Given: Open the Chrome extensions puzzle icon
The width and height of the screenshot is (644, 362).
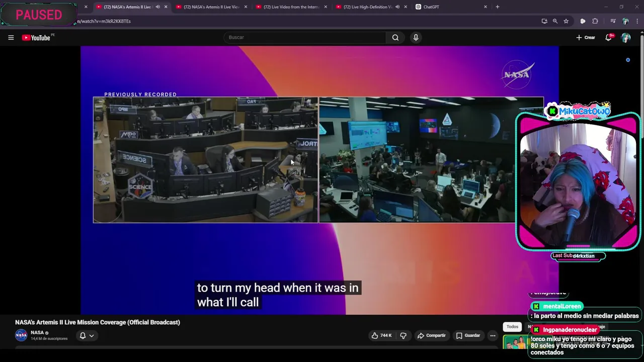Looking at the screenshot, I should pyautogui.click(x=595, y=21).
